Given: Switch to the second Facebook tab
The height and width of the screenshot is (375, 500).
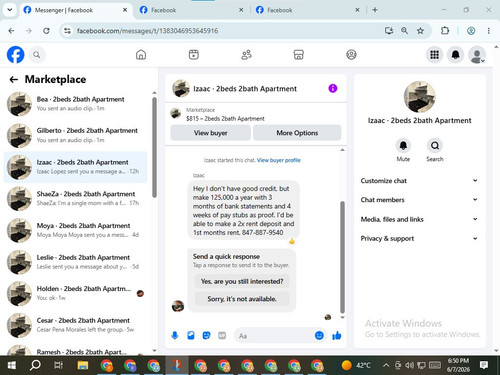Looking at the screenshot, I should pos(191,10).
